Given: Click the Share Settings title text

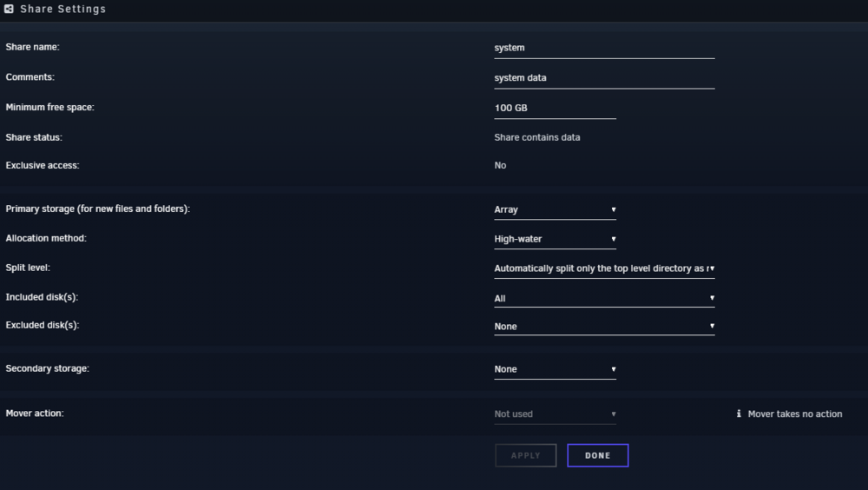Looking at the screenshot, I should [x=63, y=9].
